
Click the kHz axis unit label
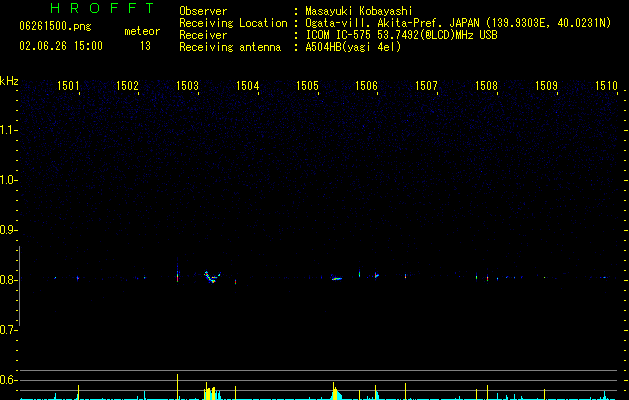[9, 81]
